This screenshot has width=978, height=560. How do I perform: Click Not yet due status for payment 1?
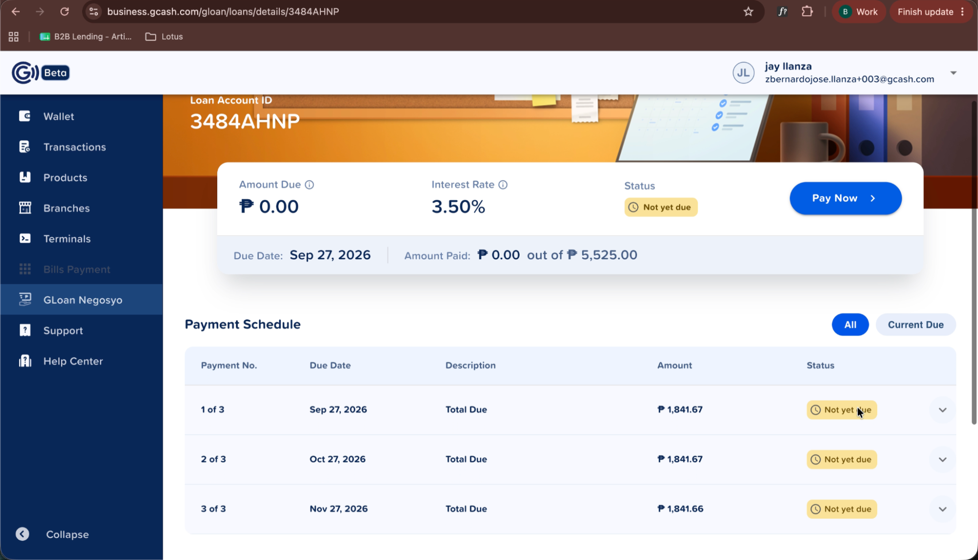point(842,410)
